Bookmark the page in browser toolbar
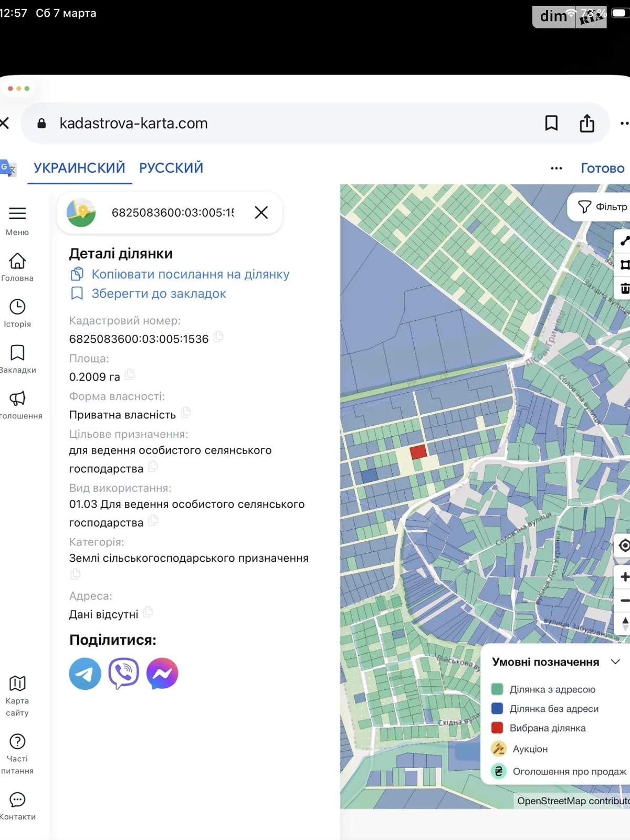 (551, 123)
